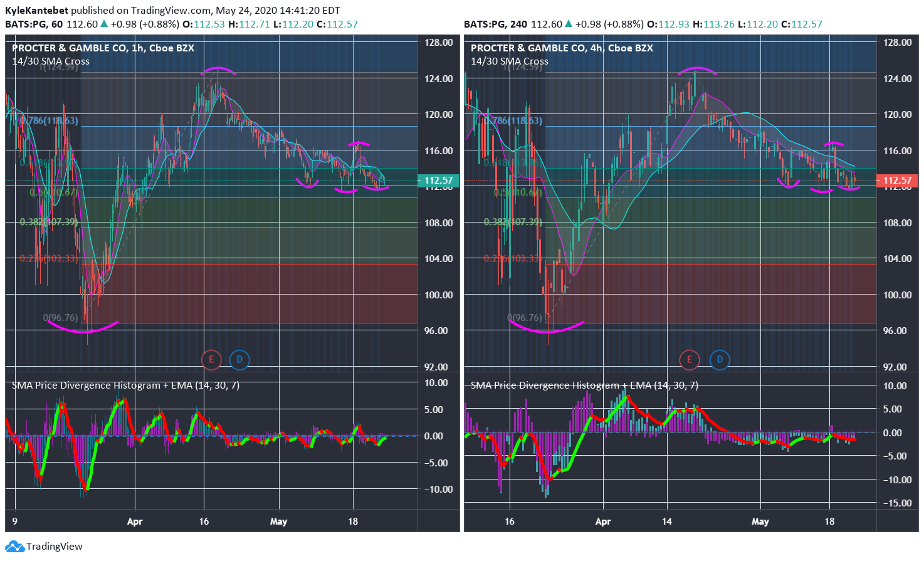Click the Apr date label on 4h time axis

(x=603, y=522)
